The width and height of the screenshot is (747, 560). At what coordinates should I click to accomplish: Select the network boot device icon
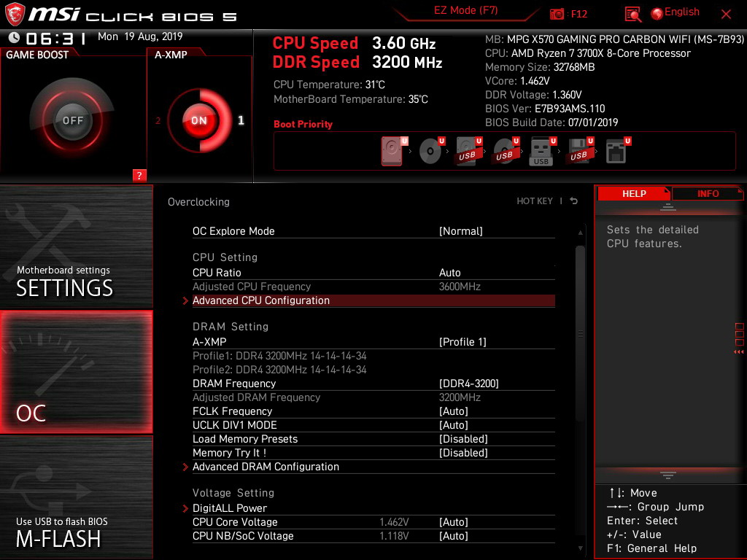616,151
